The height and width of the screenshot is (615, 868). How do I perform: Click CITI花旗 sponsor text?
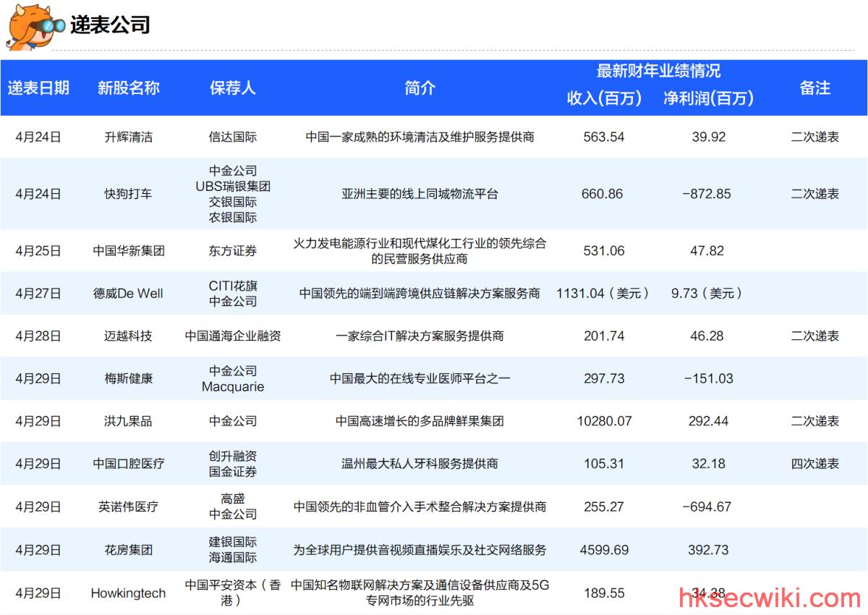coord(233,286)
